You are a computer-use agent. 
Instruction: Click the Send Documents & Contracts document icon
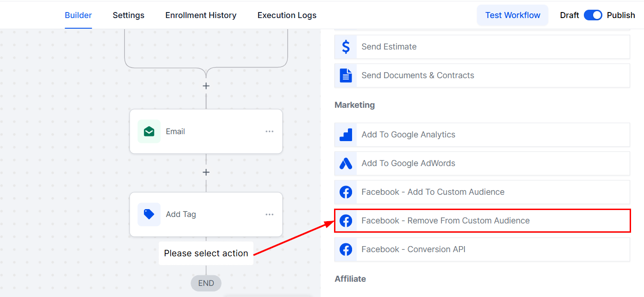[x=346, y=75]
